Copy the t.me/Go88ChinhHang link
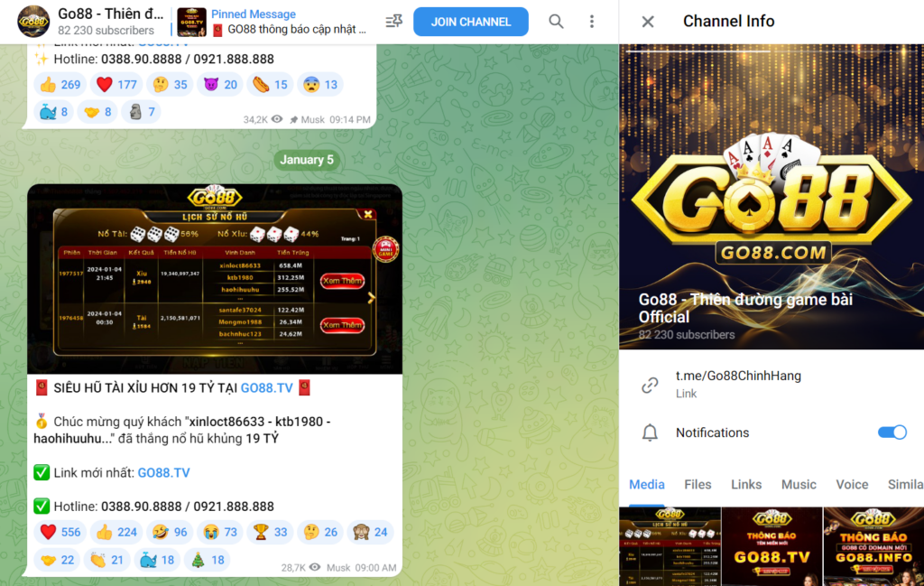Viewport: 924px width, 586px height. click(x=738, y=376)
